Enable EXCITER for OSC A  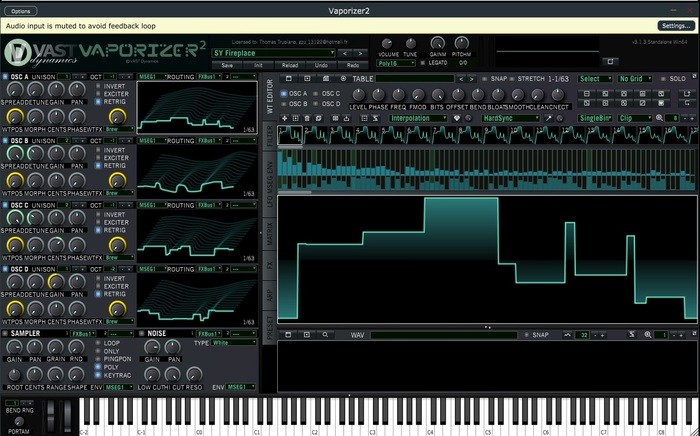coord(98,94)
